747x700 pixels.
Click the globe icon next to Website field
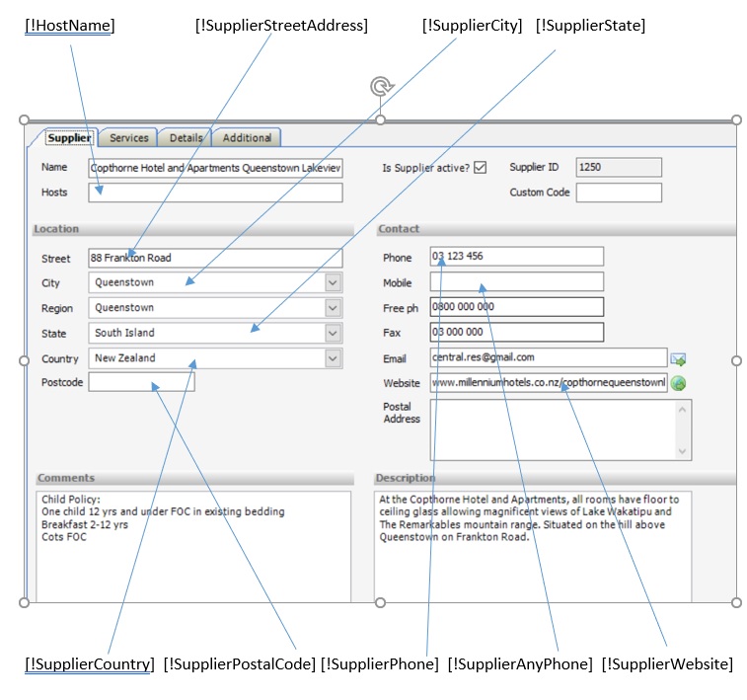coord(678,383)
